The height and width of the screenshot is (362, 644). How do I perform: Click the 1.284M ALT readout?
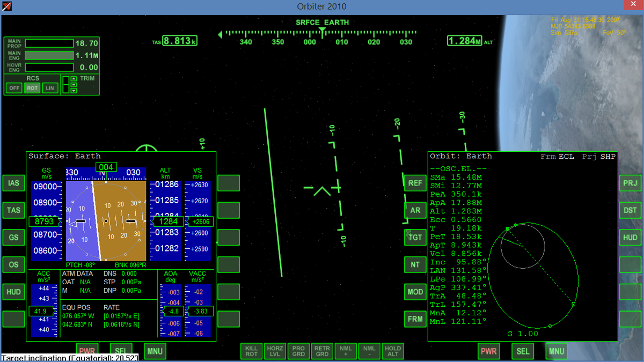pos(465,41)
